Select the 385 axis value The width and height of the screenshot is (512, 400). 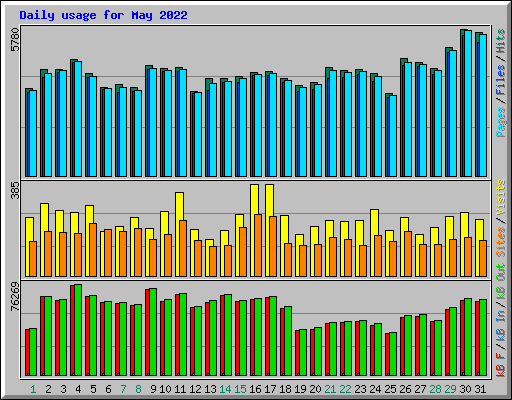(x=15, y=190)
